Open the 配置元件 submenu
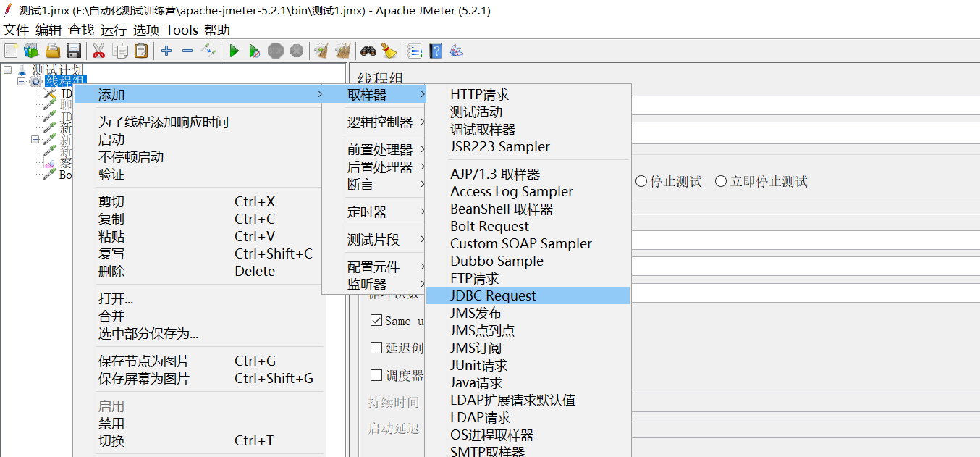This screenshot has height=457, width=980. pos(375,267)
